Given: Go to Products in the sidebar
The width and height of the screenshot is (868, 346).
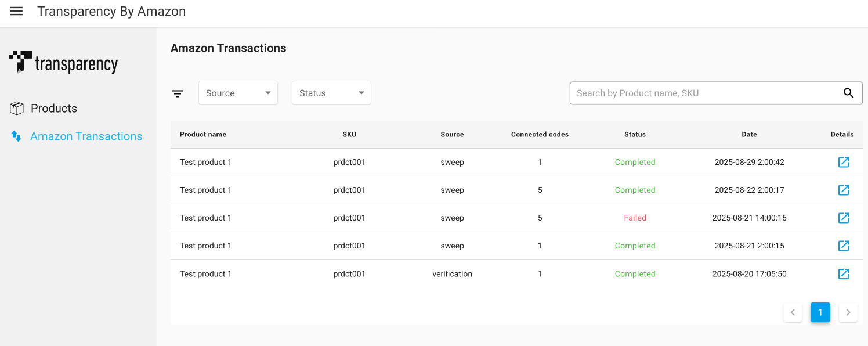Looking at the screenshot, I should point(53,109).
